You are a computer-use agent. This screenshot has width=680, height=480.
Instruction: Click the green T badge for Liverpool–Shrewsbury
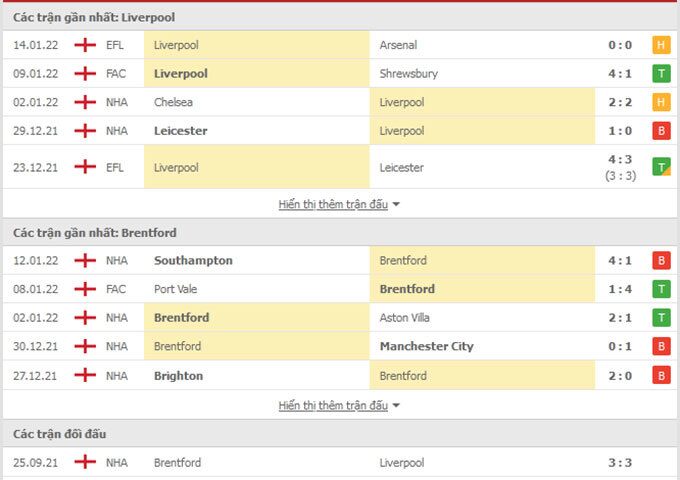pyautogui.click(x=660, y=74)
